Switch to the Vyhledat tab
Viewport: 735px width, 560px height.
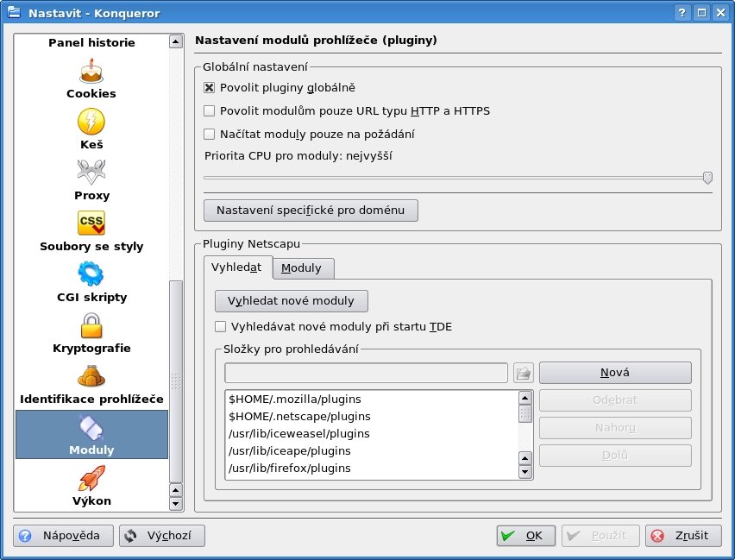pos(237,267)
